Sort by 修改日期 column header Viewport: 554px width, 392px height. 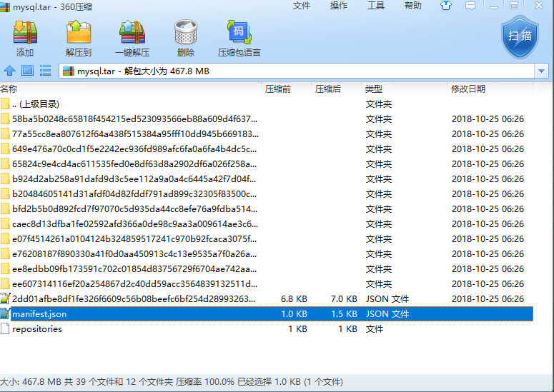490,89
